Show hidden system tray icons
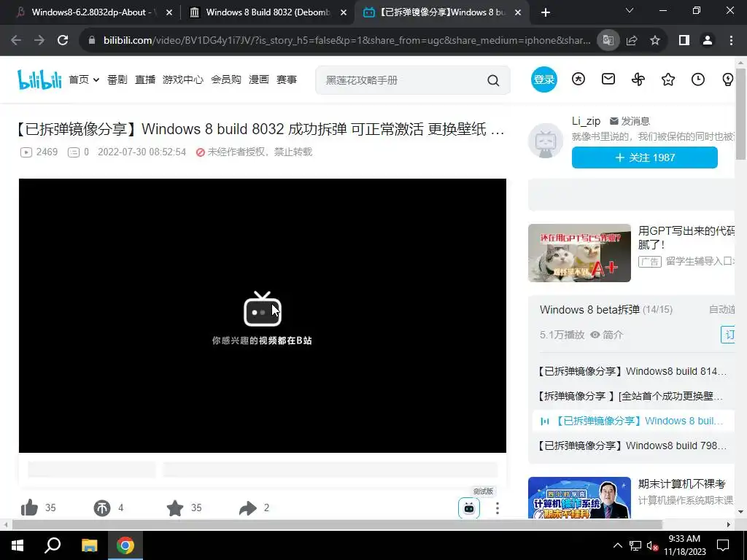 click(617, 545)
